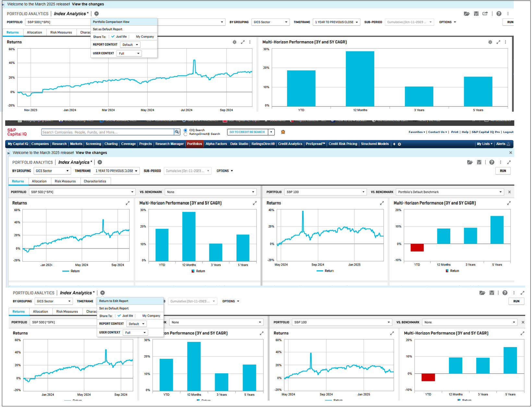The width and height of the screenshot is (532, 409).
Task: Toggle Just Me share option in bottom panel menu
Action: tap(125, 316)
